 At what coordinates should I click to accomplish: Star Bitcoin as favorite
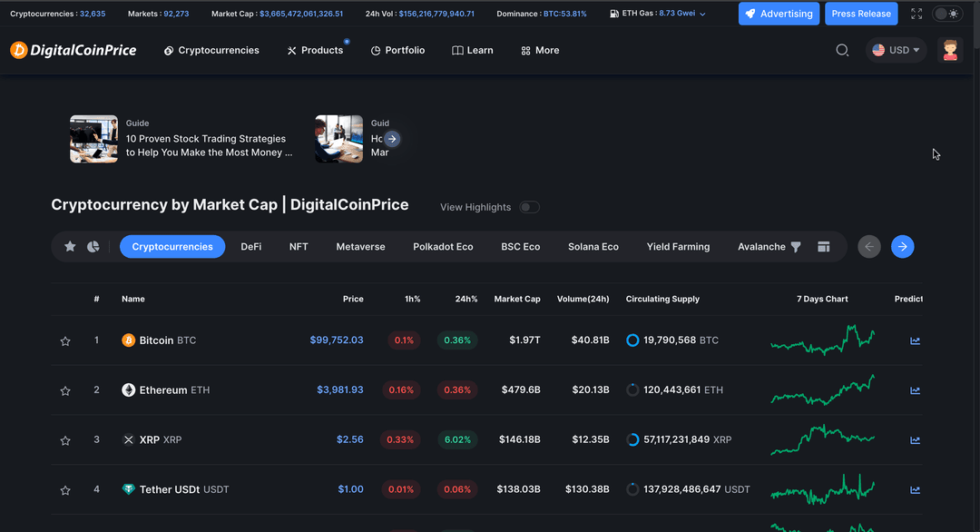(65, 340)
